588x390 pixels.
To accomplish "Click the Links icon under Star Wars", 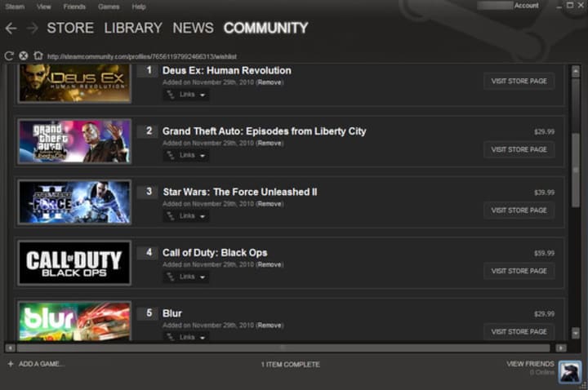I will [171, 215].
